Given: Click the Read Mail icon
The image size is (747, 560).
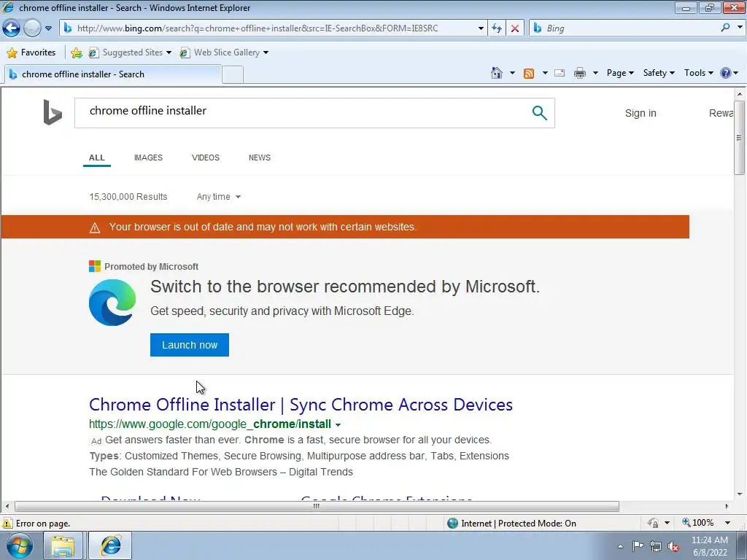Looking at the screenshot, I should 560,73.
